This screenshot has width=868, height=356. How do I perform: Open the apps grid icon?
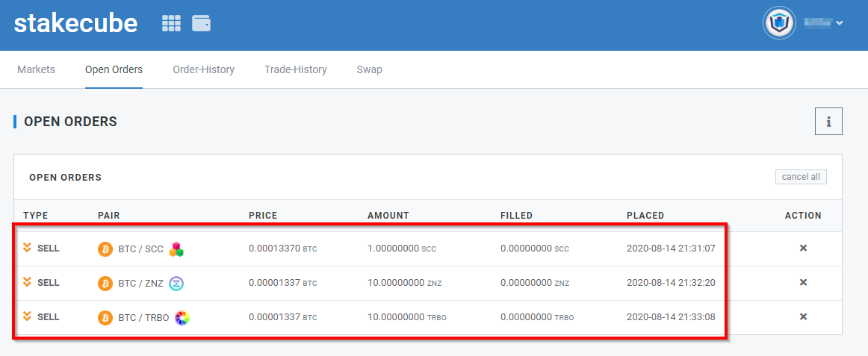point(172,23)
